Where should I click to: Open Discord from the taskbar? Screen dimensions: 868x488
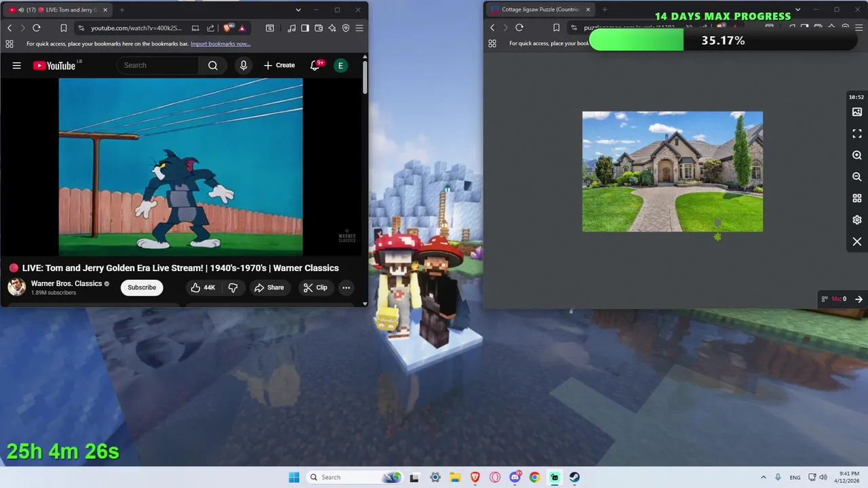515,477
